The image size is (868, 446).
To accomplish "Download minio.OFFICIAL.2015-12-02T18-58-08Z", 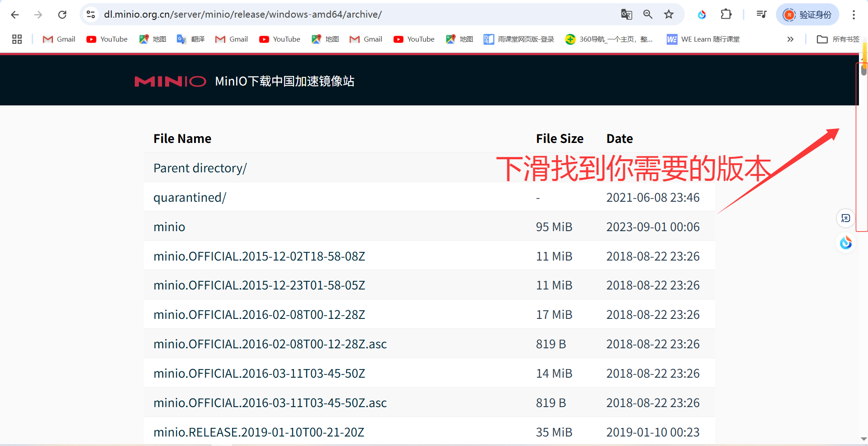I will (x=259, y=256).
